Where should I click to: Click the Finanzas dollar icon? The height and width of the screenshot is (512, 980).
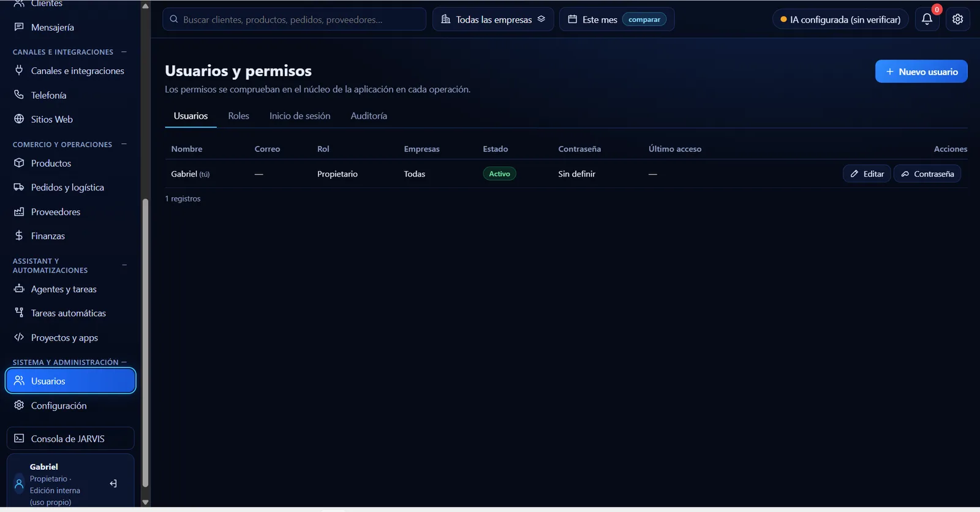tap(19, 236)
